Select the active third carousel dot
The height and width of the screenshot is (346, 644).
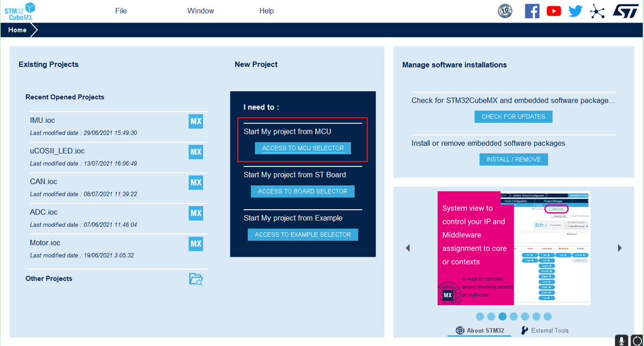(x=502, y=317)
